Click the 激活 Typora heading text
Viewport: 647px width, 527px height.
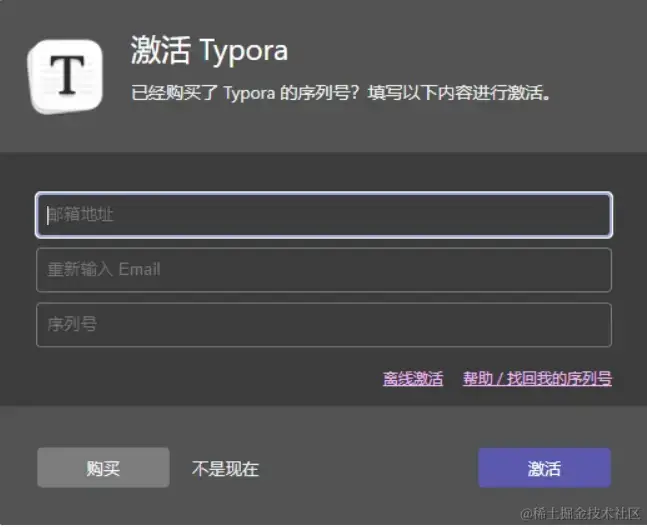[x=209, y=50]
